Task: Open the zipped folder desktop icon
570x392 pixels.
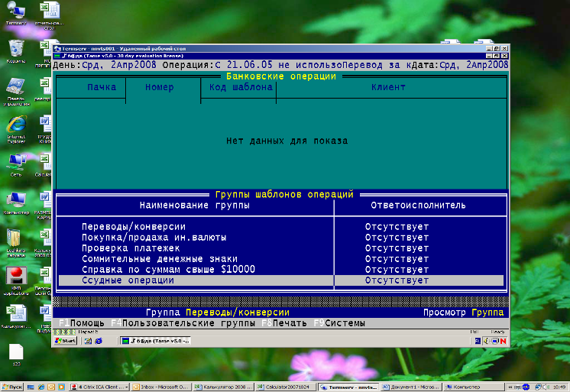Action: point(16,242)
